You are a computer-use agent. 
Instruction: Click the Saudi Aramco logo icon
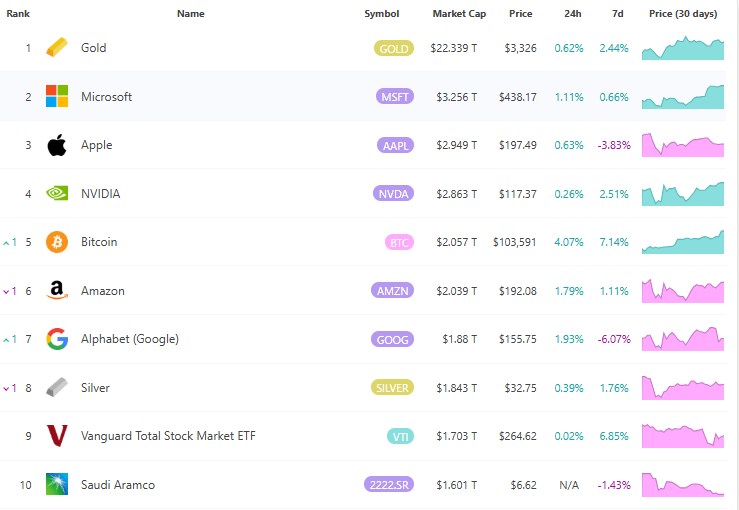coord(57,484)
